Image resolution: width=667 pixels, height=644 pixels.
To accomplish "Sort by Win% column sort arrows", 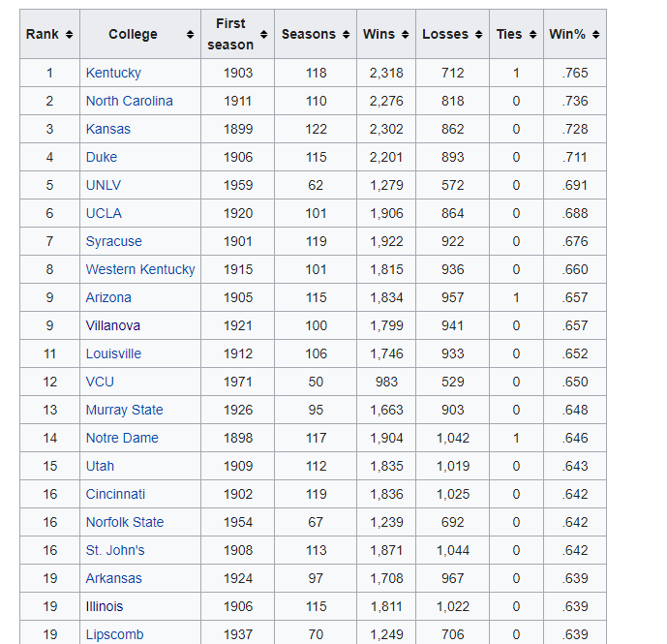I will [596, 35].
